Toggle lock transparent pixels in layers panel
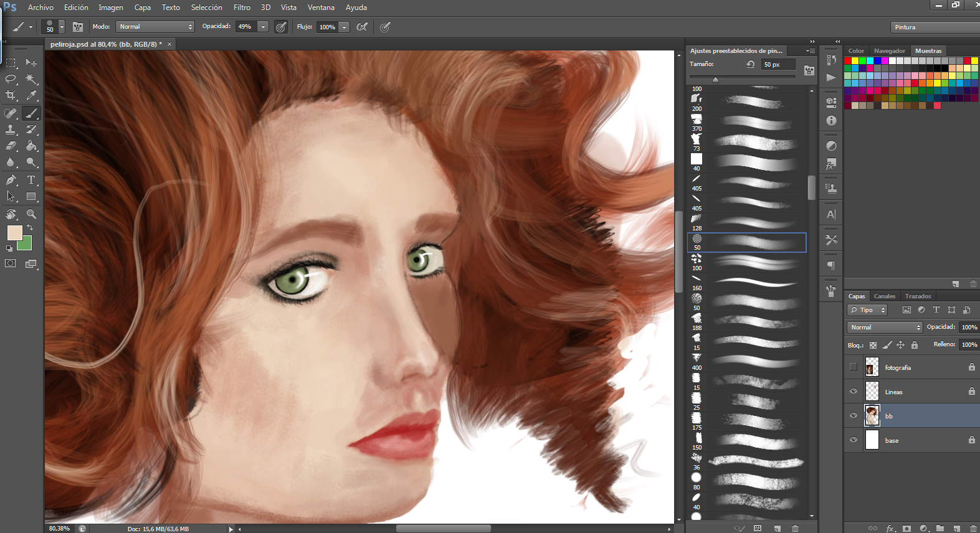Viewport: 980px width, 533px height. pyautogui.click(x=873, y=345)
